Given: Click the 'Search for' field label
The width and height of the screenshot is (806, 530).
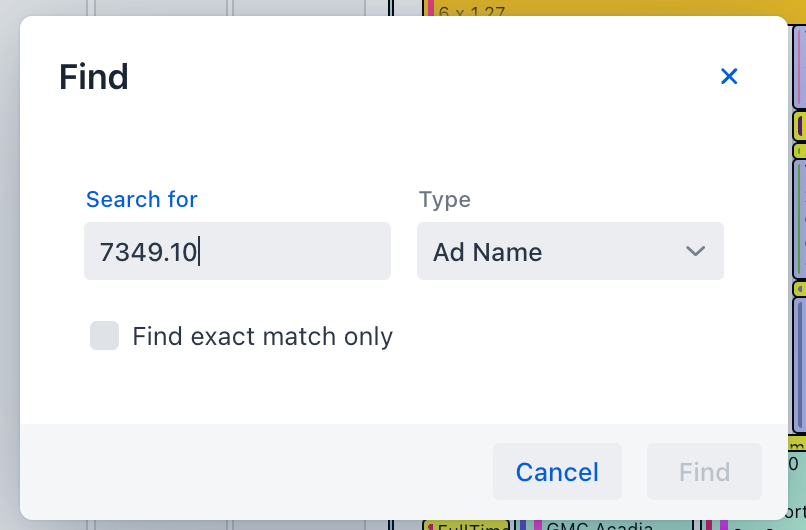Looking at the screenshot, I should point(142,199).
